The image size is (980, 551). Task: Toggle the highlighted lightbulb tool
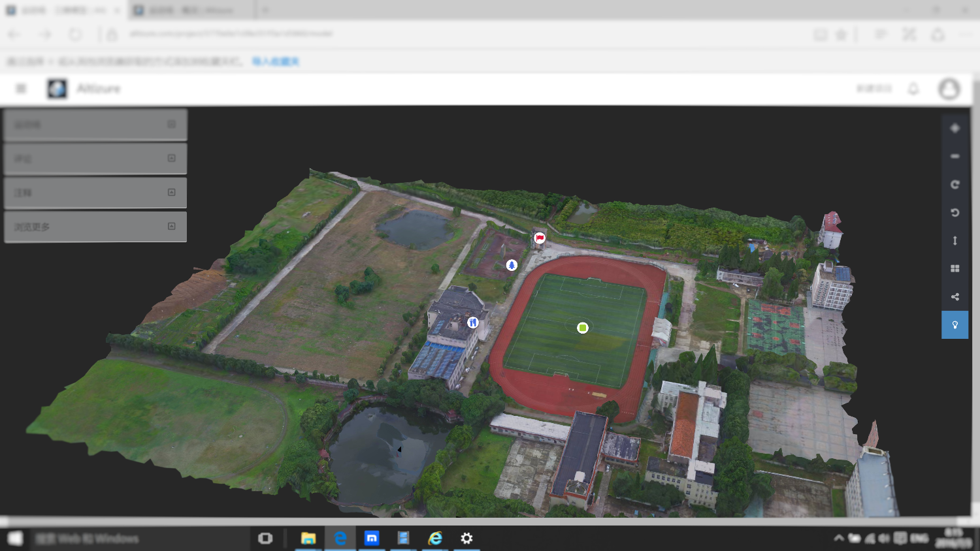(x=955, y=324)
